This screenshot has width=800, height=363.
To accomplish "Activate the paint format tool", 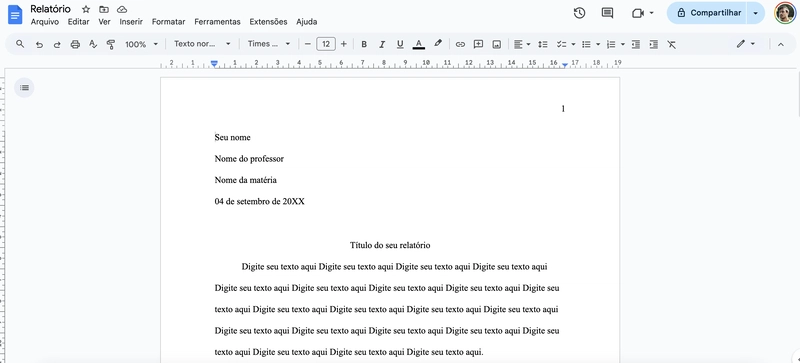I will [x=111, y=44].
